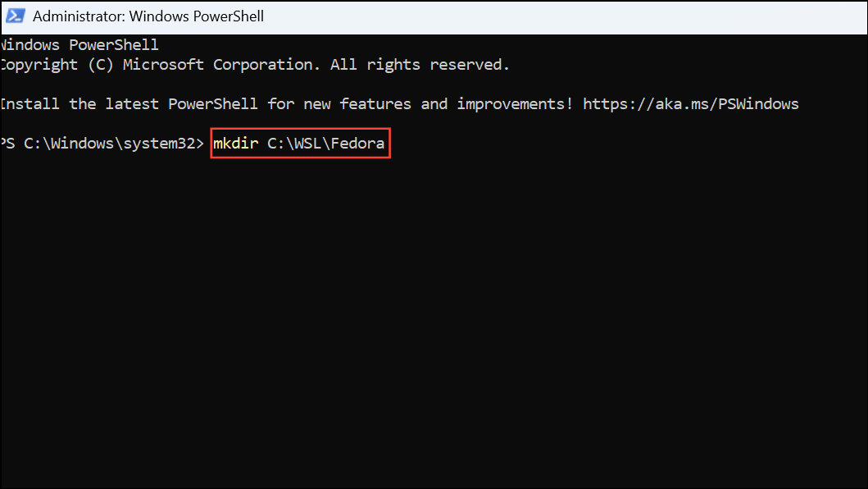
Task: Click the 'mkdir' command word
Action: 236,143
